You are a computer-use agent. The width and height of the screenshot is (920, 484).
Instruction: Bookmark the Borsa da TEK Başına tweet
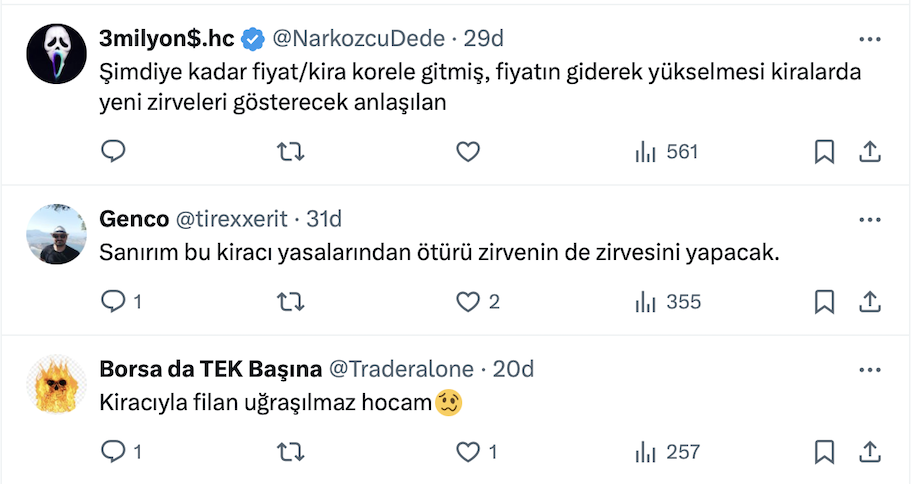pos(824,452)
